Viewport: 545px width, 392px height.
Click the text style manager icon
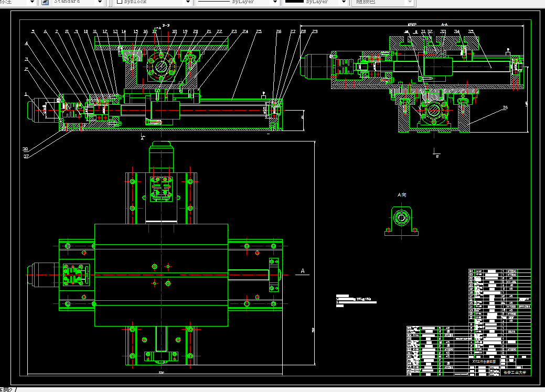click(45, 2)
